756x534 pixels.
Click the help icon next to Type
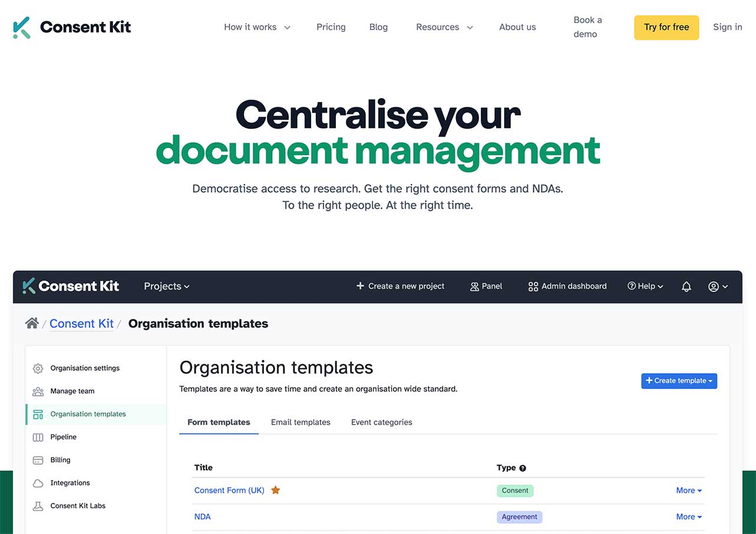click(522, 468)
